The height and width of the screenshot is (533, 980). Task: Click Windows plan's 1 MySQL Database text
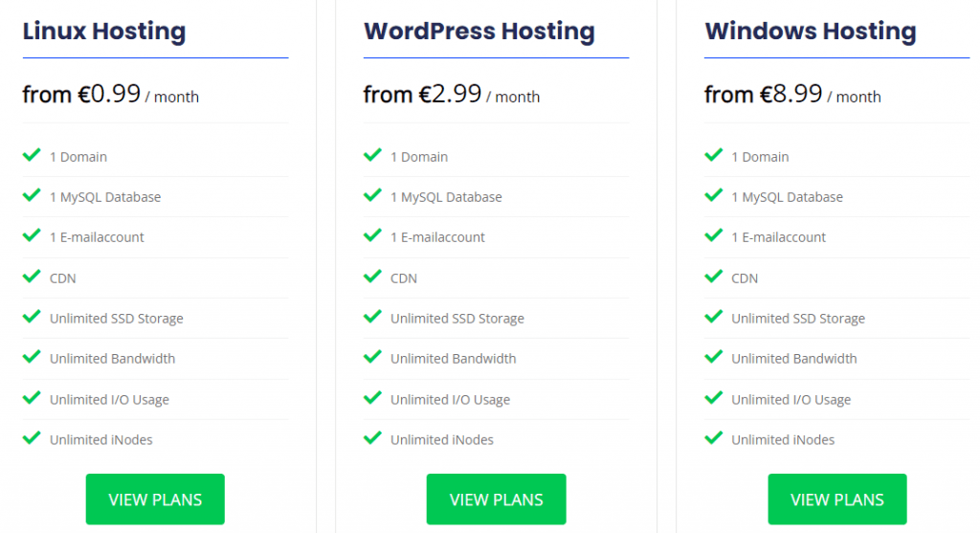point(788,197)
